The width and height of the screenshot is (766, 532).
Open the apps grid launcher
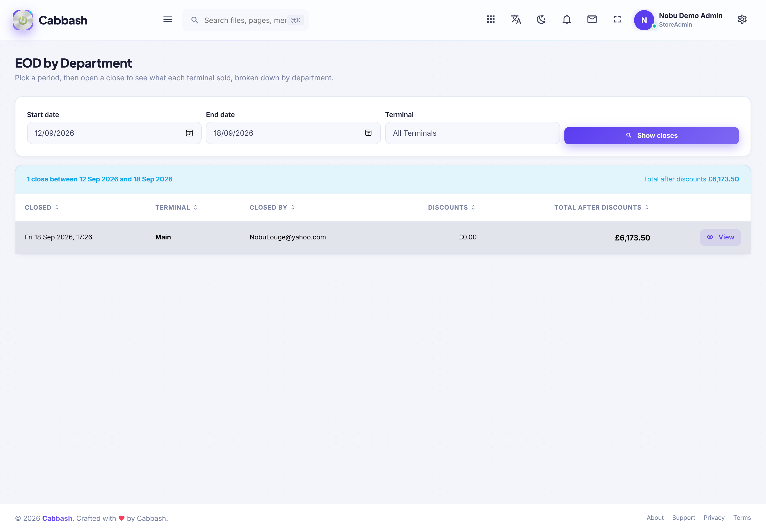(491, 19)
